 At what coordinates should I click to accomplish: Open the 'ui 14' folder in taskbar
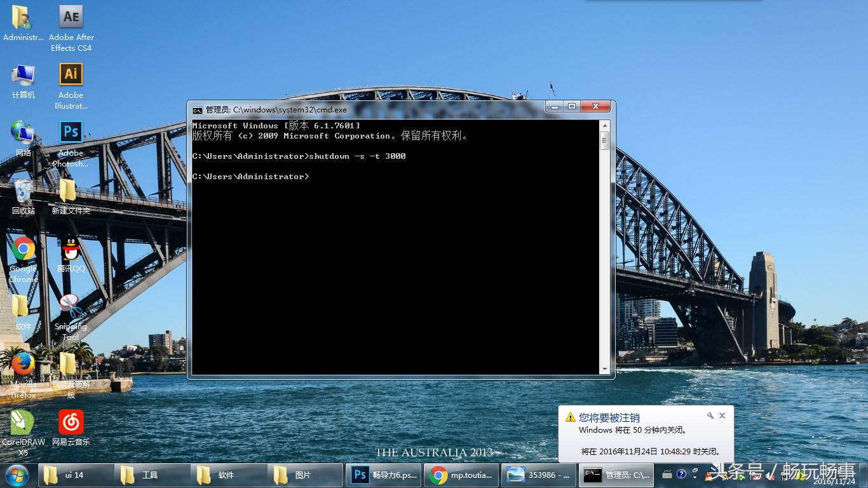tap(76, 475)
